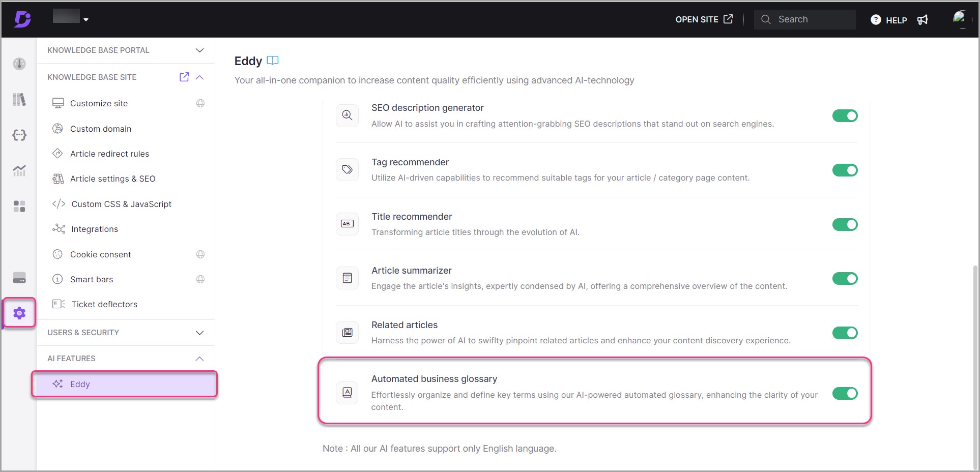The height and width of the screenshot is (472, 980).
Task: Click the search magnifier icon in top bar
Action: [766, 19]
